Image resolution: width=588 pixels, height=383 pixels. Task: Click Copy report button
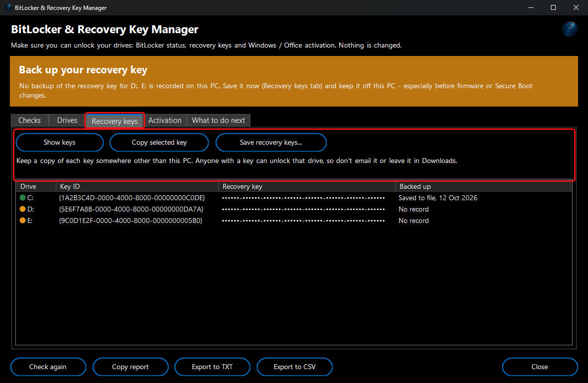click(x=130, y=367)
